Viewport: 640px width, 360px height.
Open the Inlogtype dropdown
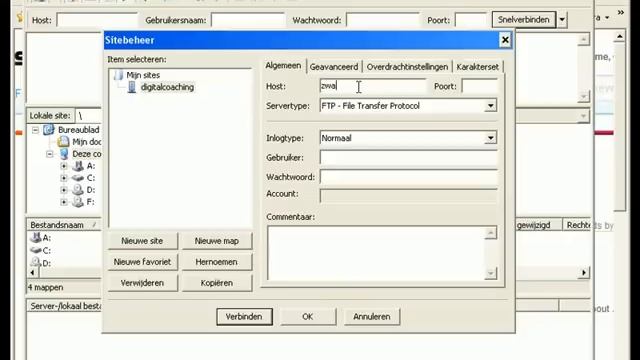[x=491, y=138]
